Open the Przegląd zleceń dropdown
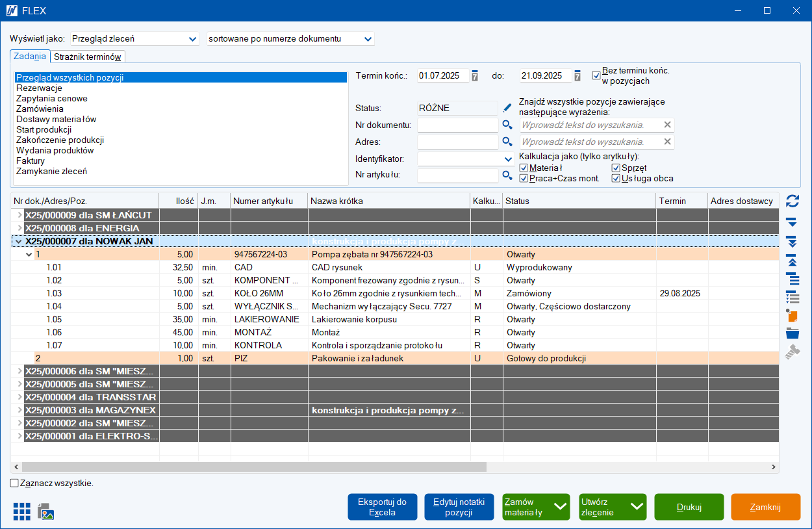812x529 pixels. point(192,39)
